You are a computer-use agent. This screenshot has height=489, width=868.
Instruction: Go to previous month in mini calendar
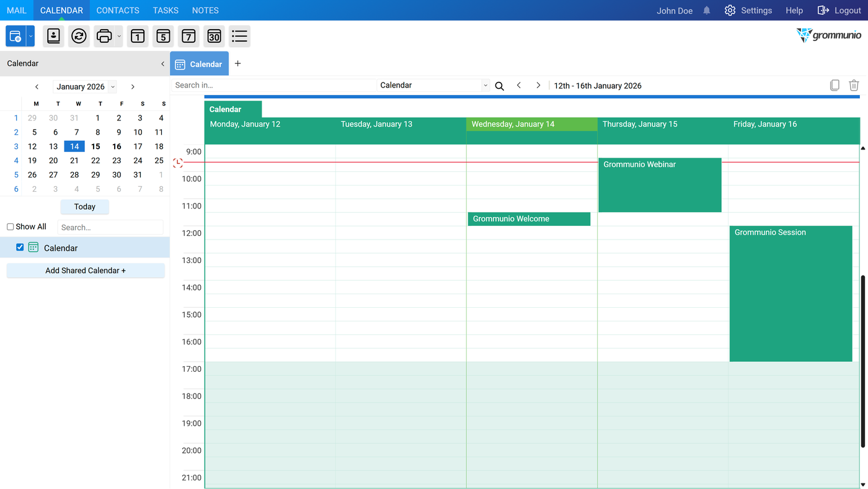click(37, 87)
